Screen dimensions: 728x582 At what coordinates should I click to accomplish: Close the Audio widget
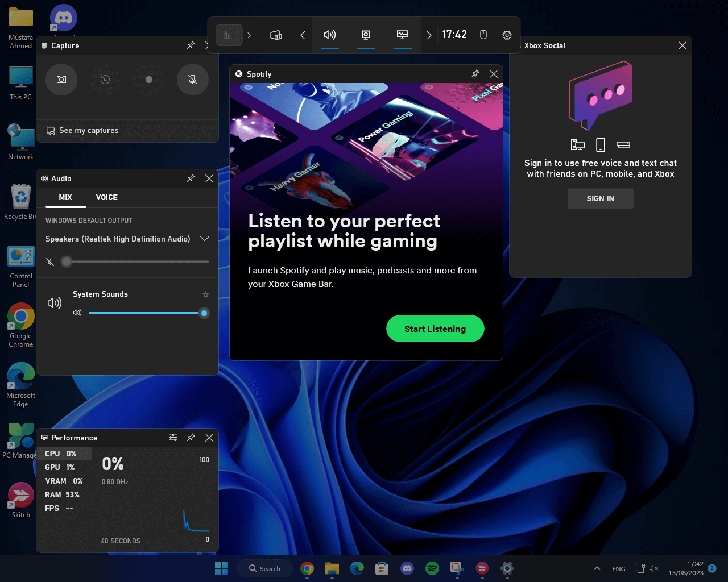(x=209, y=178)
